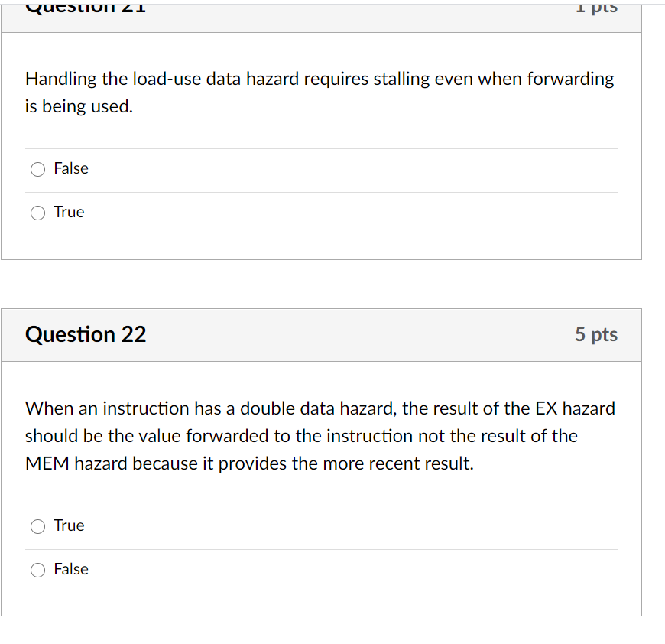Click inside the Question 22 answer area
Screen dimensions: 665x644
tap(321, 547)
